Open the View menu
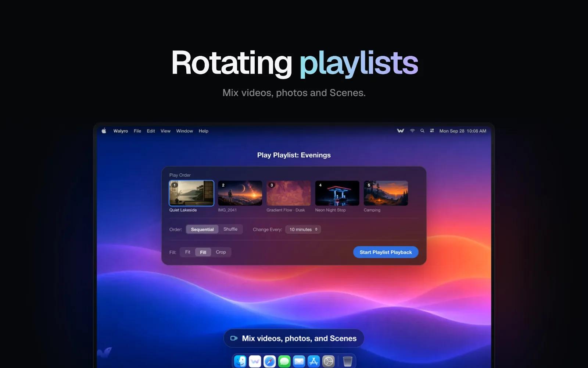The image size is (588, 368). [x=165, y=131]
